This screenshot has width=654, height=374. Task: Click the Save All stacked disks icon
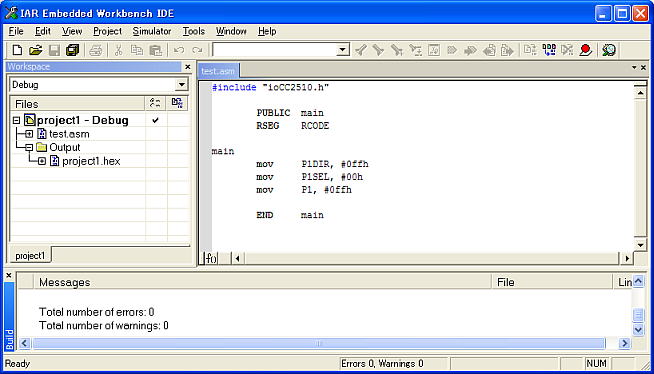pos(73,50)
